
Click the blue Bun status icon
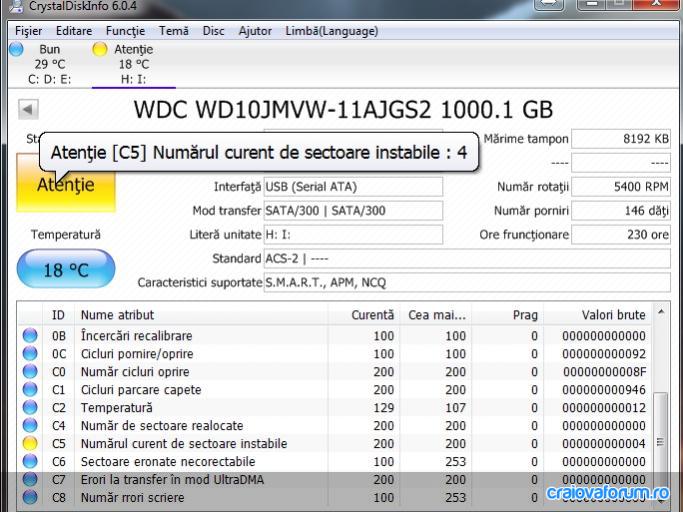pos(16,49)
